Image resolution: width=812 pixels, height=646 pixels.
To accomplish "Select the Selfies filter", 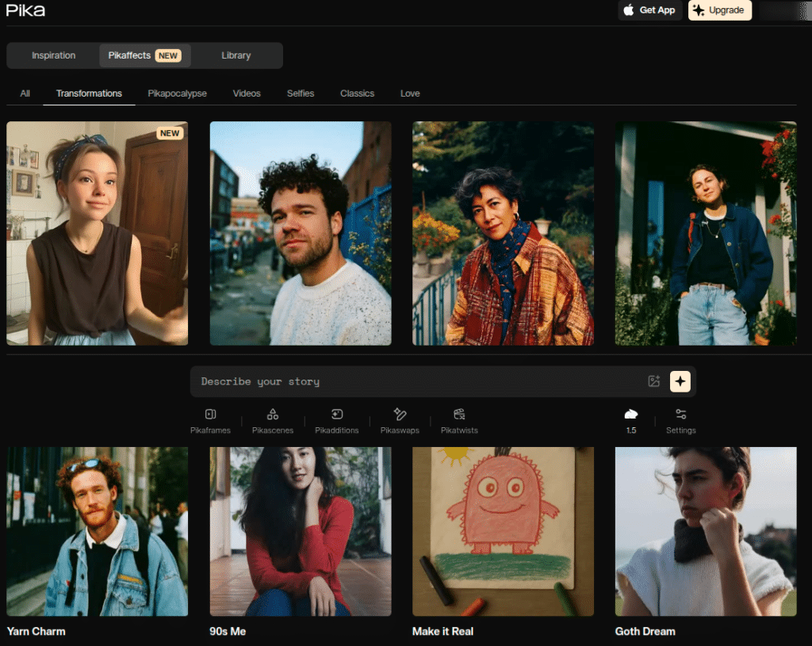I will coord(301,93).
